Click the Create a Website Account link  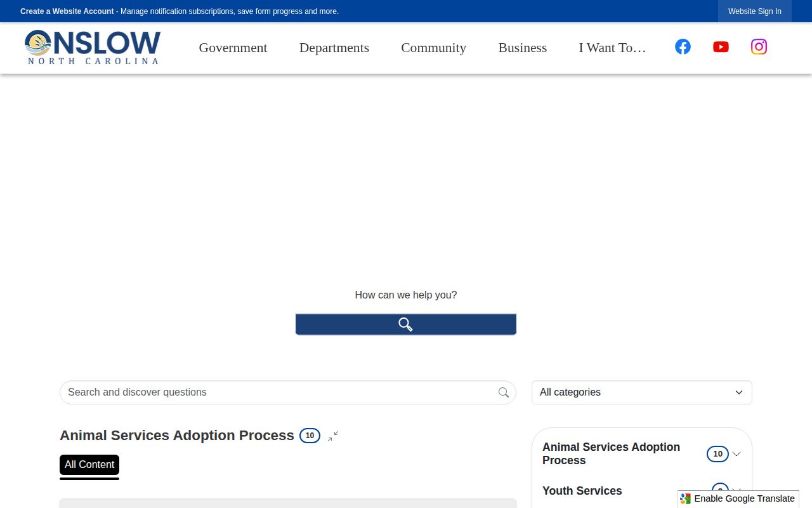[67, 11]
